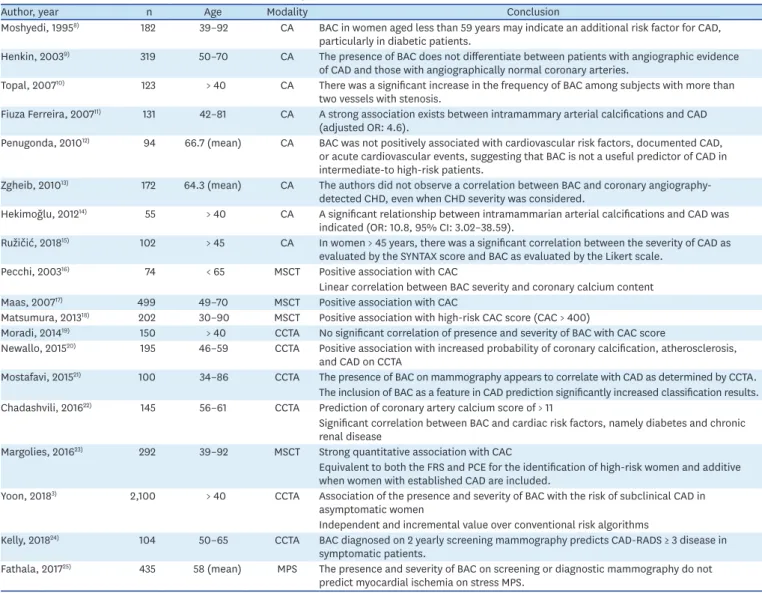Select author cell 'Newallo, 2015'
762x593 pixels.
click(38, 348)
